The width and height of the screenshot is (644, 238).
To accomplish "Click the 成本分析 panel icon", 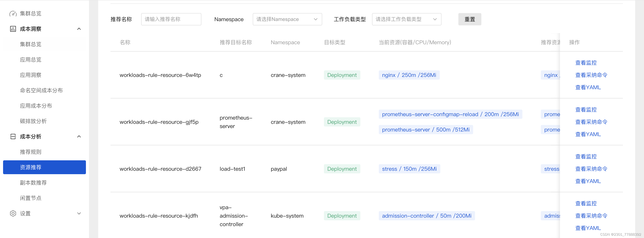I will 13,136.
